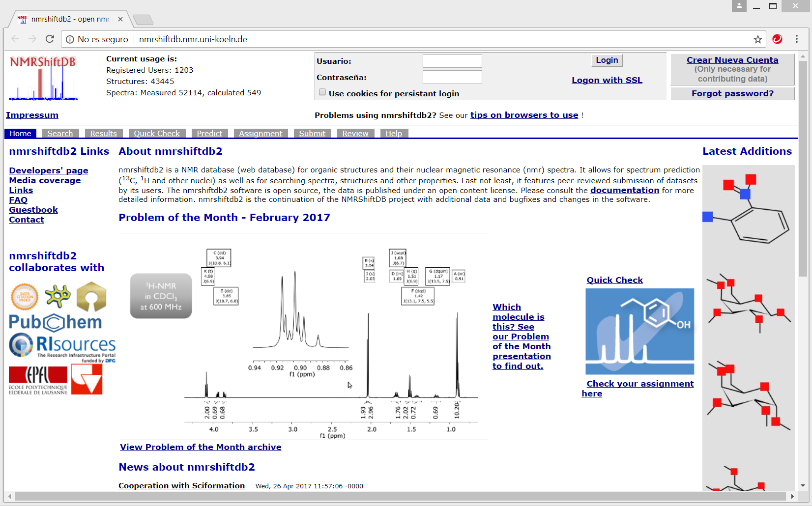Screen dimensions: 812x506
Task: Click the horizontal scrollbar right arrow
Action: 792,497
